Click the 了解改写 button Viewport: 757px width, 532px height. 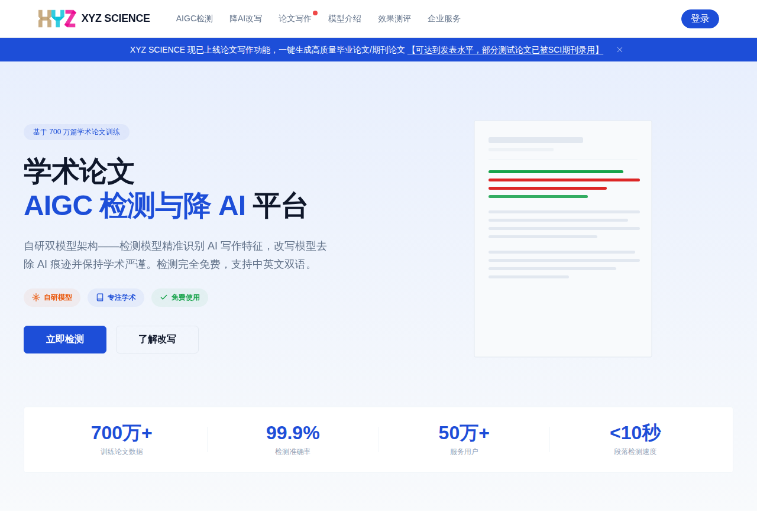pos(157,339)
